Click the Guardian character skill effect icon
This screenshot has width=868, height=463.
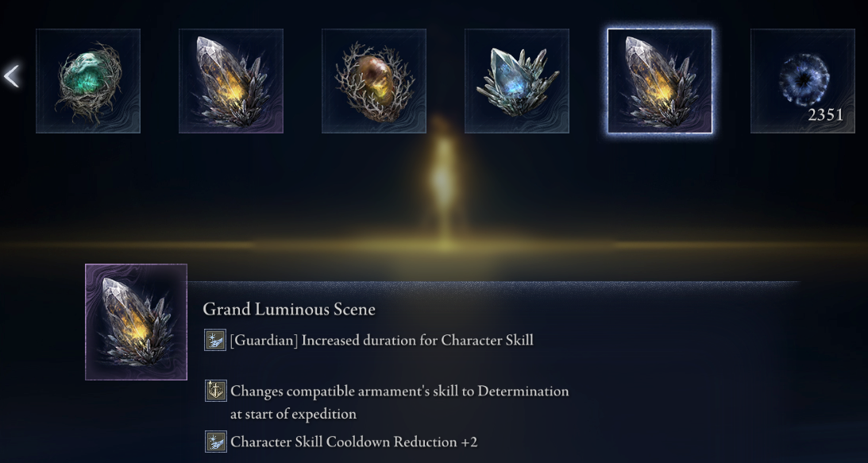[215, 340]
